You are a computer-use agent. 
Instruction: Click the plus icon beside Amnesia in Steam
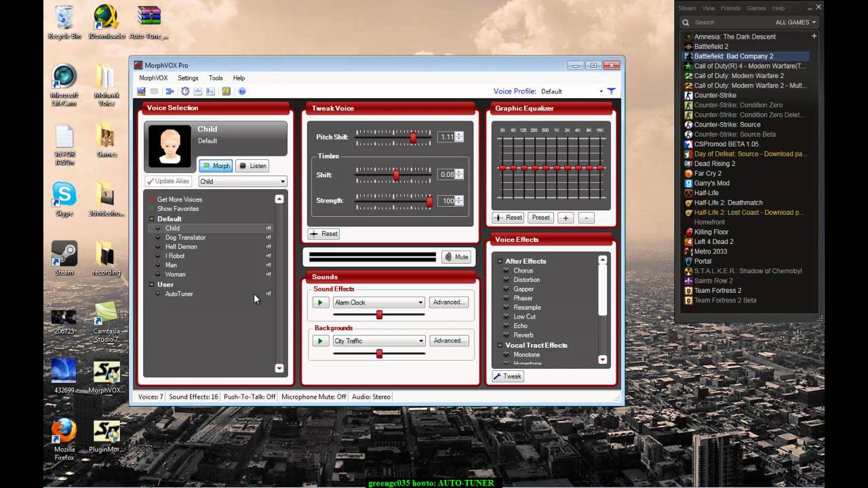pos(814,36)
